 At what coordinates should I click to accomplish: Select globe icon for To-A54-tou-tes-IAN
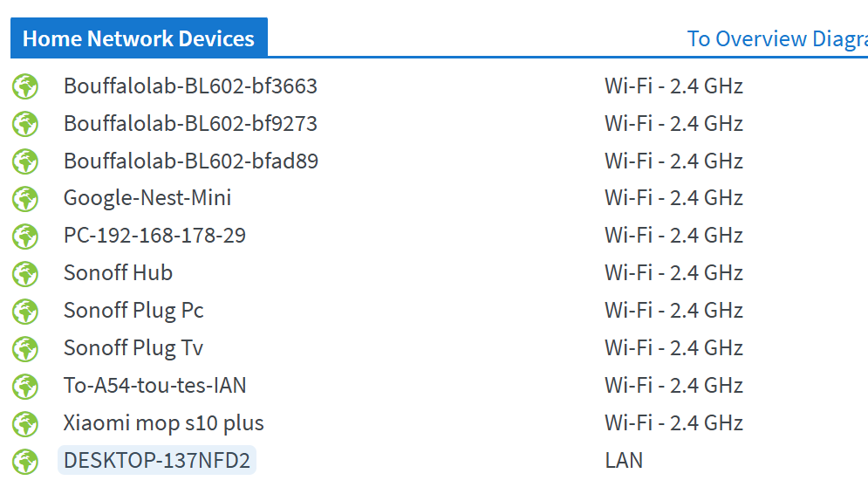pos(25,387)
